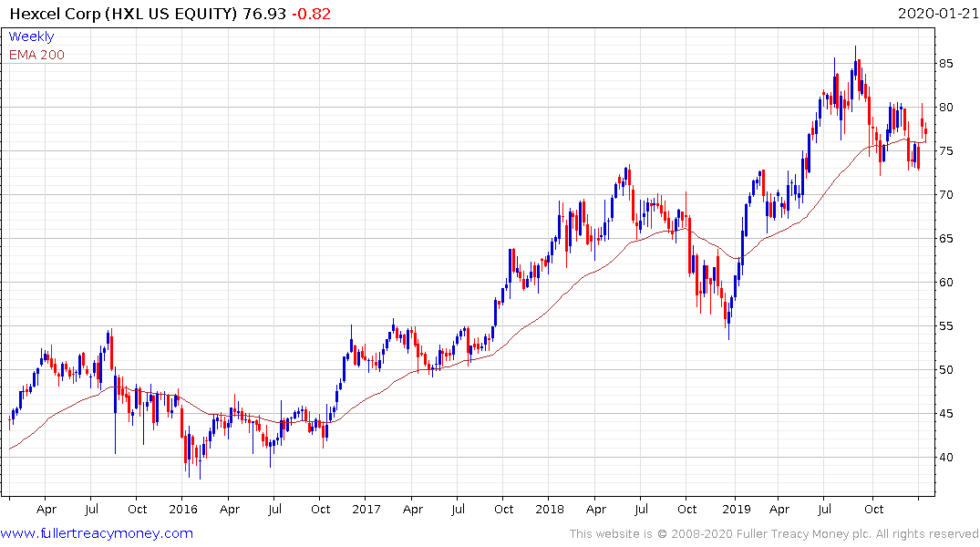This screenshot has width=980, height=547.
Task: Click the Jul label before 2019's Oct
Action: click(x=824, y=509)
